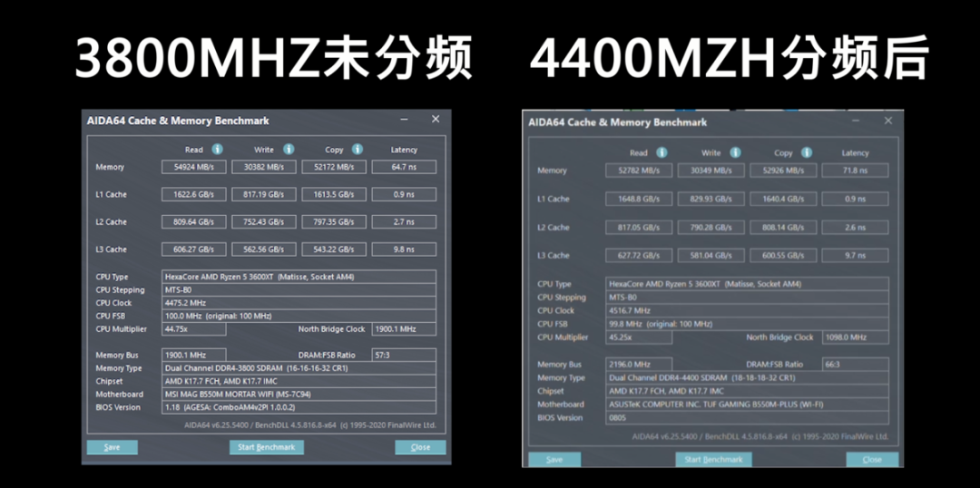Click Start Benchmark in left AIDA64 window

266,447
